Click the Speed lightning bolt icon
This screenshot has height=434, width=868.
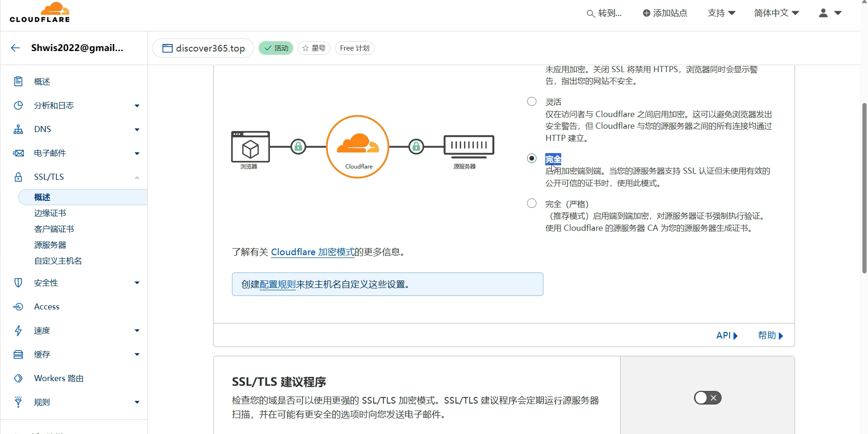[18, 331]
